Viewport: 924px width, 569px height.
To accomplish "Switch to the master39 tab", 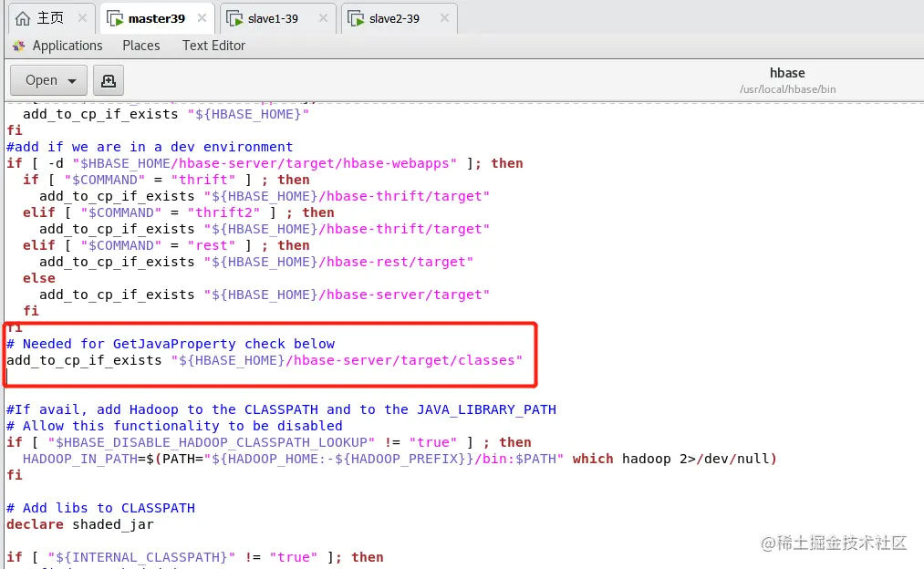I will pos(156,18).
